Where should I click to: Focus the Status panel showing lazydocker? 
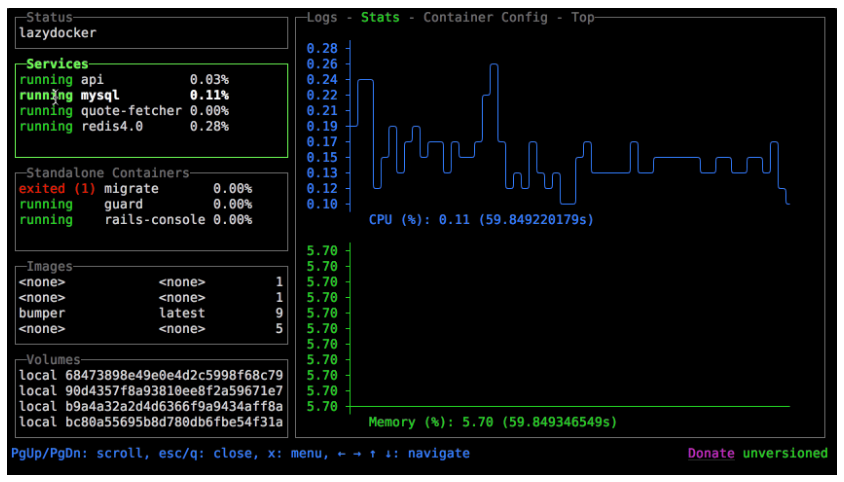(150, 32)
